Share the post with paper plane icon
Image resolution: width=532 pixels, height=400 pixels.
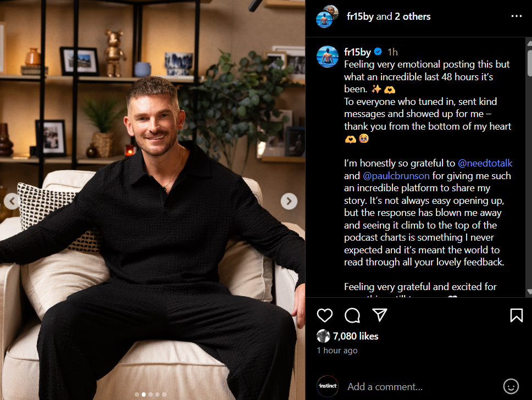click(380, 315)
